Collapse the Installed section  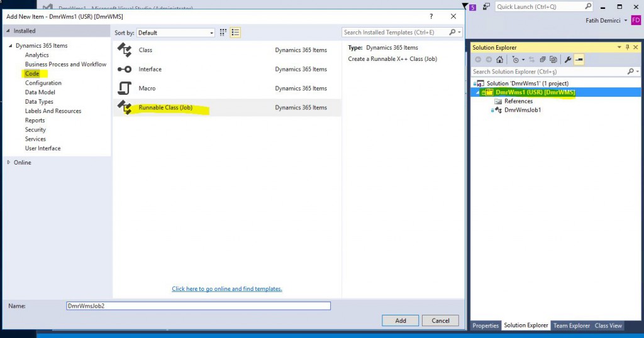click(x=8, y=31)
